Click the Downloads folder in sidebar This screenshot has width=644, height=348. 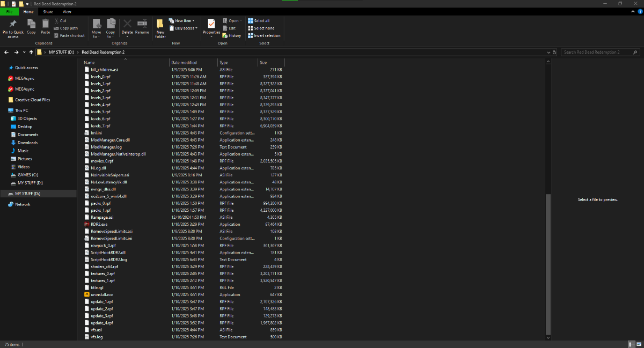tap(27, 143)
